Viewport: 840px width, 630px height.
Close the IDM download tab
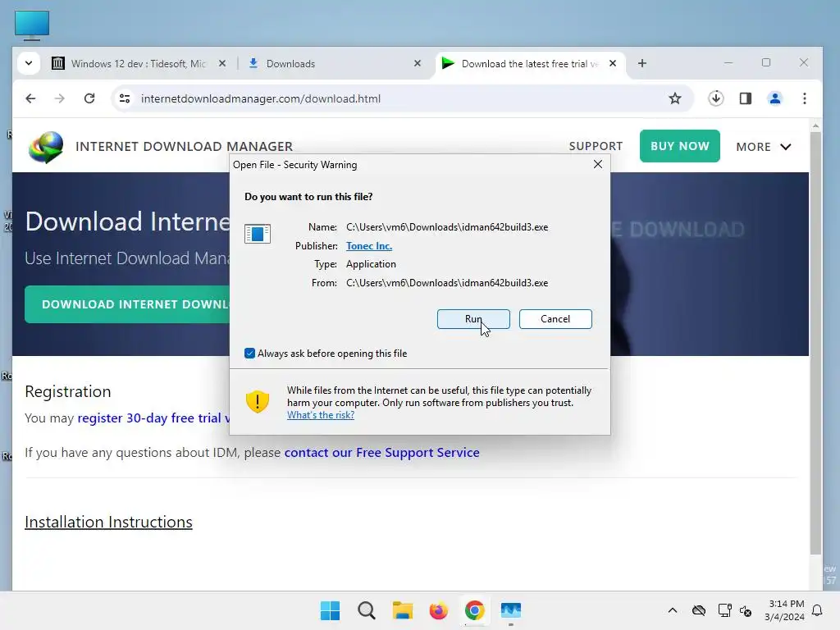(x=613, y=63)
